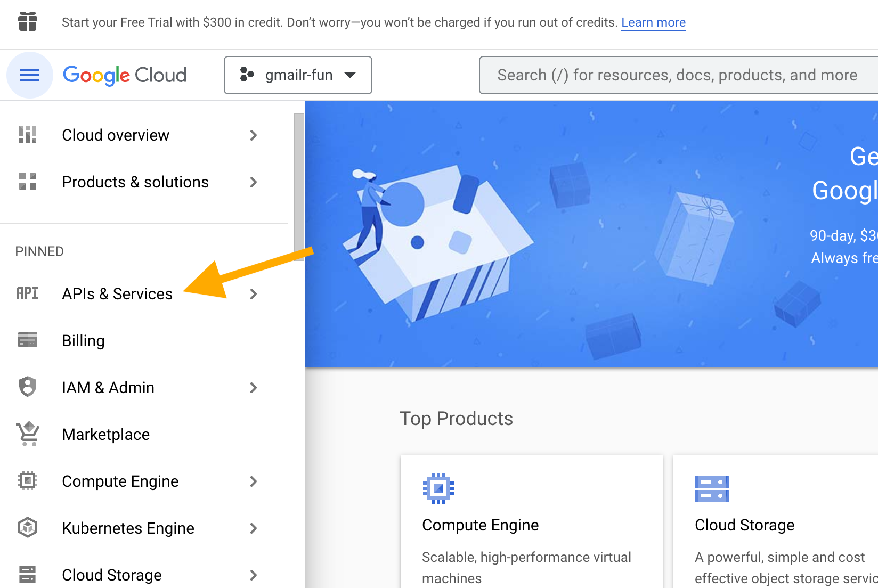Open the gmailr-fun project selector dropdown
The width and height of the screenshot is (878, 588).
pyautogui.click(x=297, y=75)
